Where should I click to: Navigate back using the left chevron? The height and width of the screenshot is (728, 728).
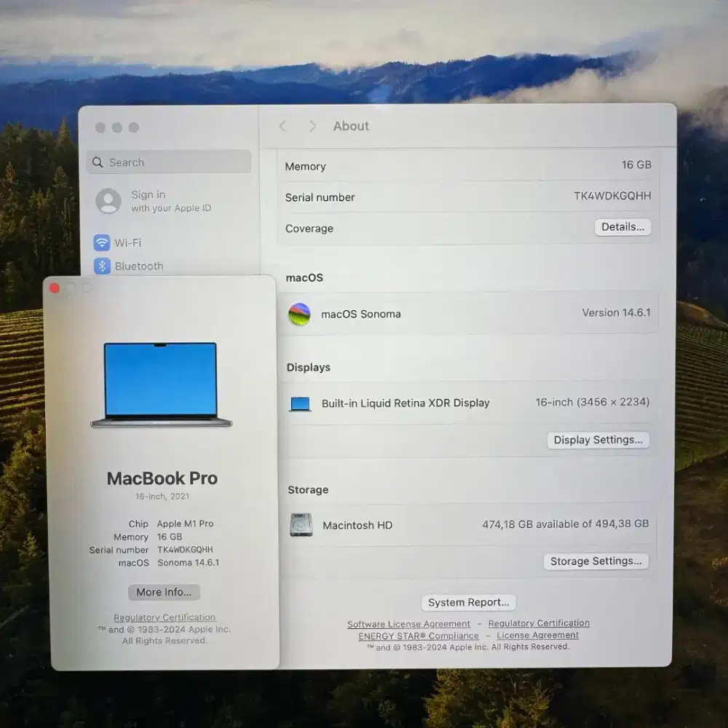coord(282,126)
